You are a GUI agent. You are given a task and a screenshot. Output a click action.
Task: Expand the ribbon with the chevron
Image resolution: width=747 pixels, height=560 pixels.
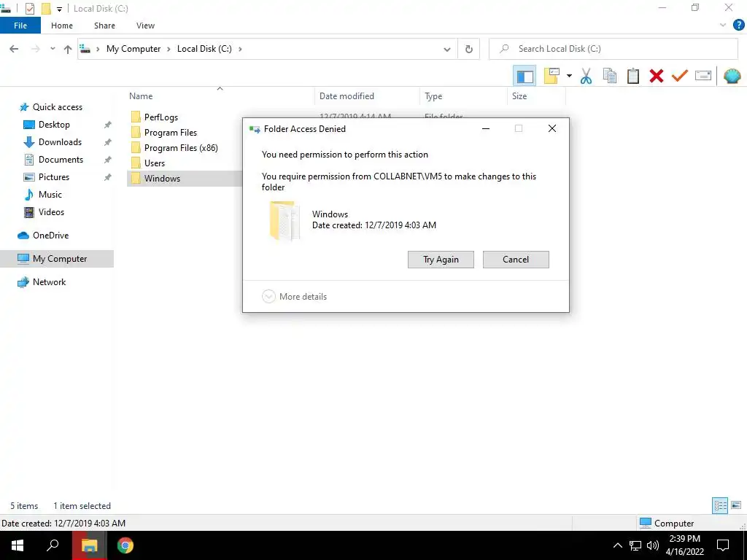(x=722, y=26)
